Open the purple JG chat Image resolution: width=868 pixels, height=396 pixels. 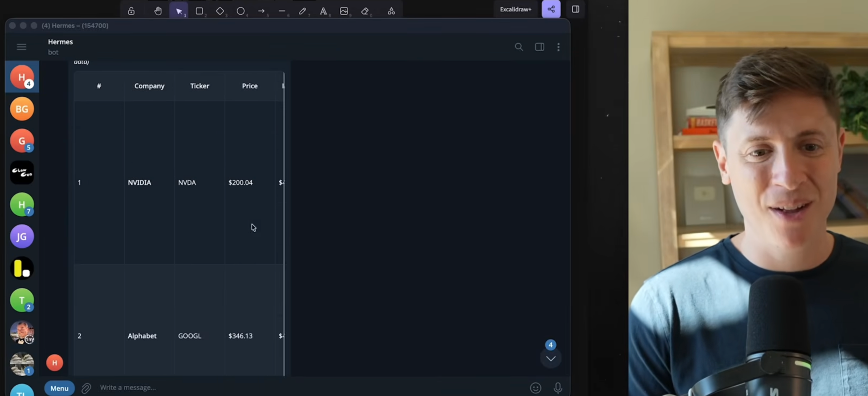coord(22,236)
